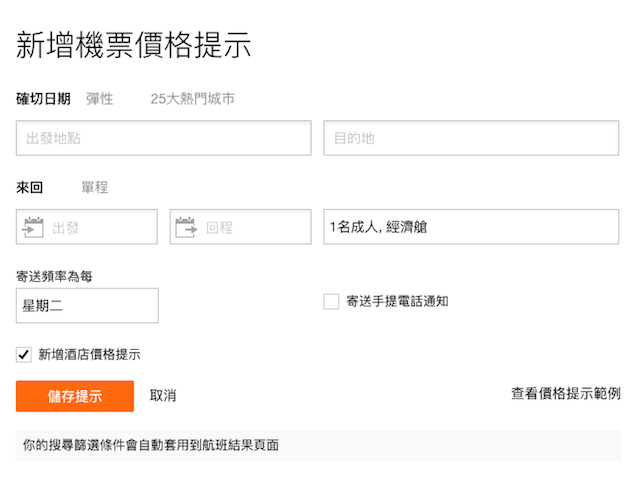Open the 1名成人, 經濟艙 passenger selector

tap(471, 227)
